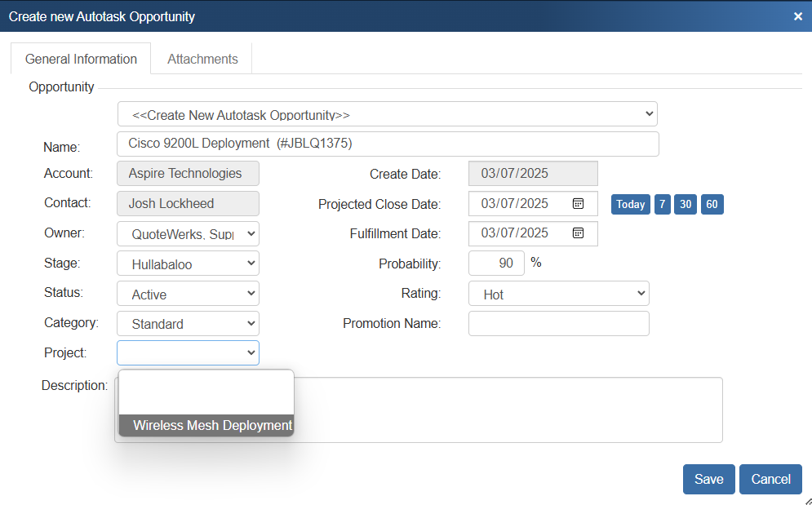Select the General Information tab
This screenshot has height=505, width=812.
81,59
